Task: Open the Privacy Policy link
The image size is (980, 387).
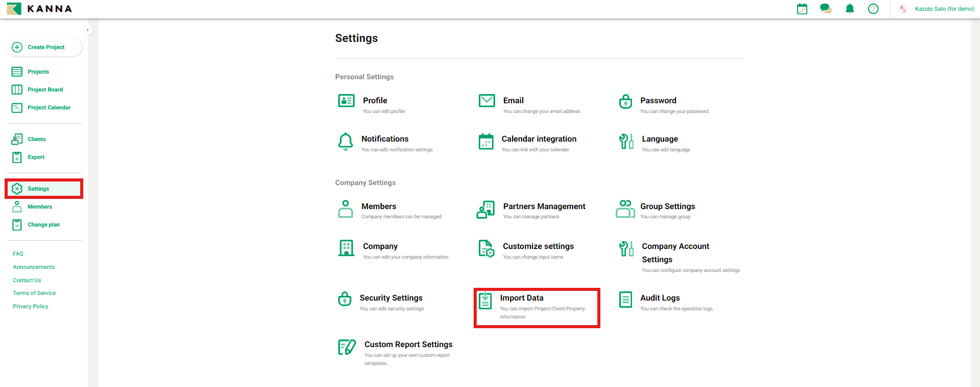Action: 31,306
